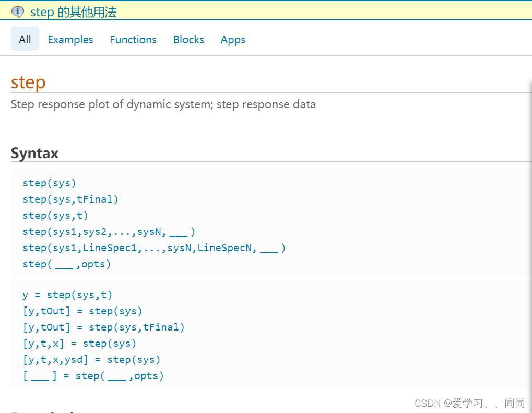Click the step(___,opts) syntax link
The height and width of the screenshot is (413, 532).
tap(67, 264)
